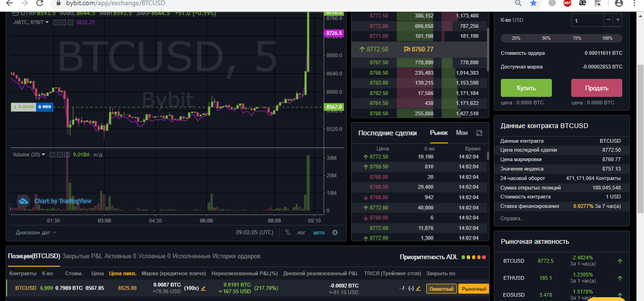Open the ABP ad blocker extension

[x=567, y=3]
